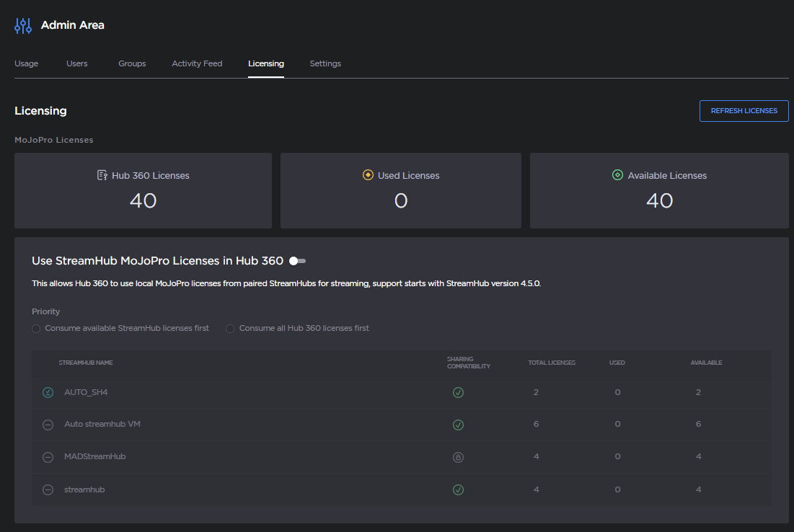Switch to the Users tab
This screenshot has width=794, height=532.
(x=77, y=63)
